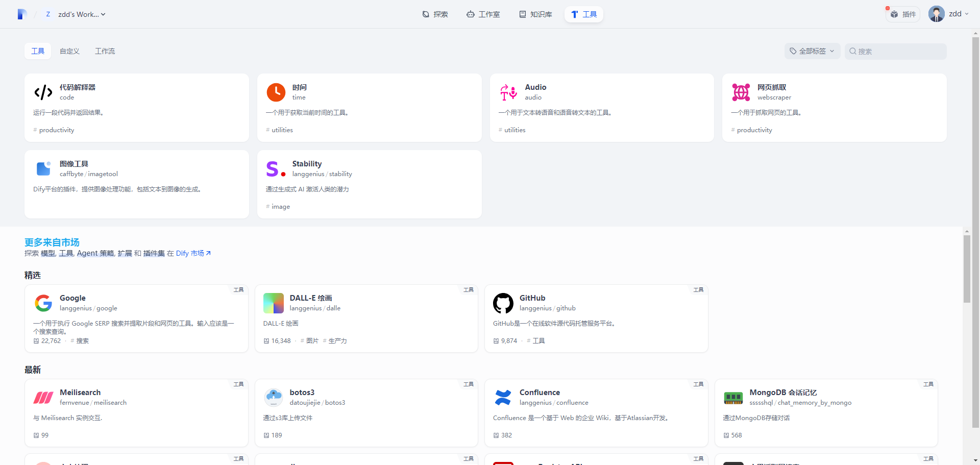Image resolution: width=980 pixels, height=465 pixels.
Task: Click the 更多来自市场 heading link
Action: (x=52, y=242)
